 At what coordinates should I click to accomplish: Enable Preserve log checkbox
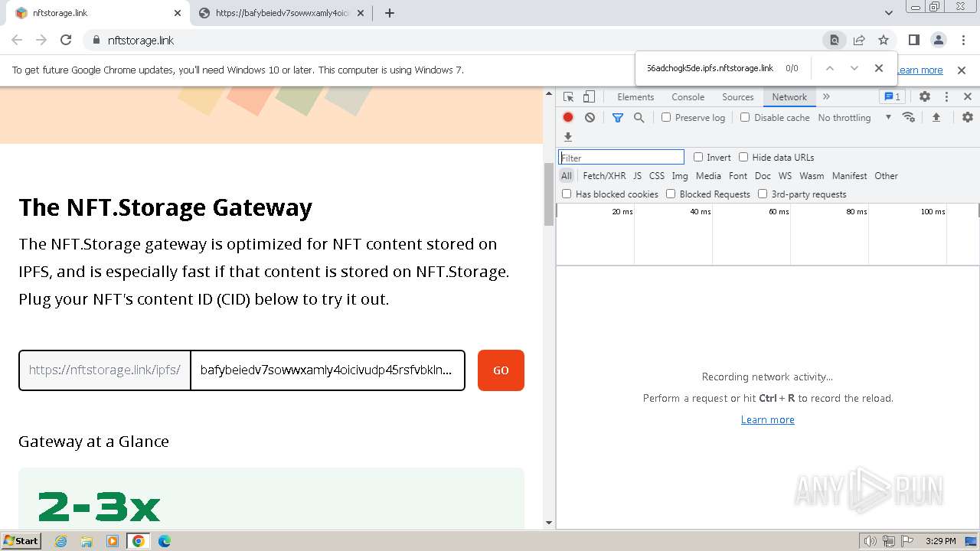point(666,117)
